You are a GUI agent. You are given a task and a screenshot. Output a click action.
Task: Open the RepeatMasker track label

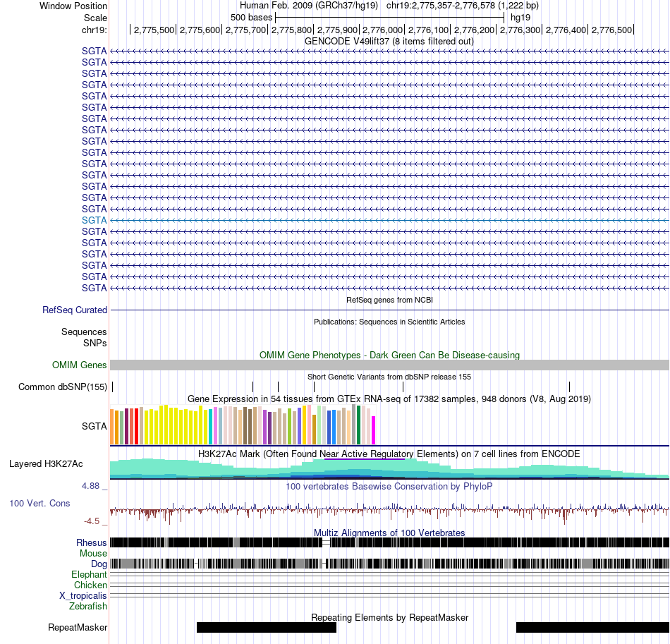tap(78, 627)
